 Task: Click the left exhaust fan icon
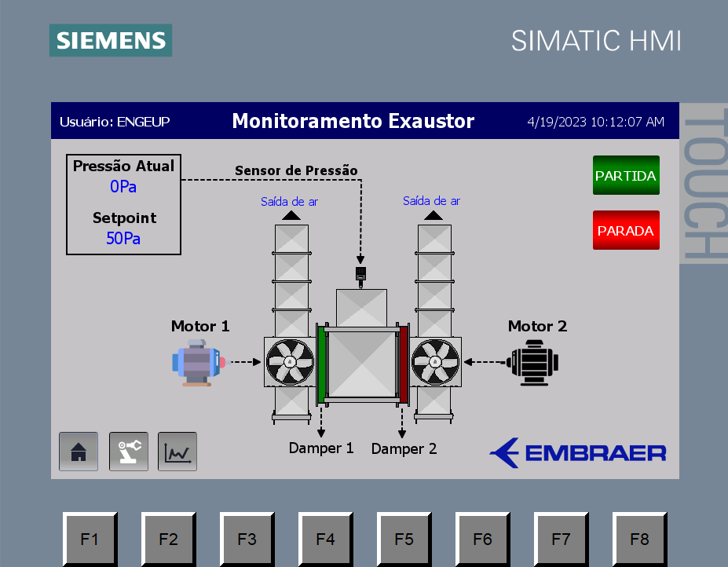point(290,362)
